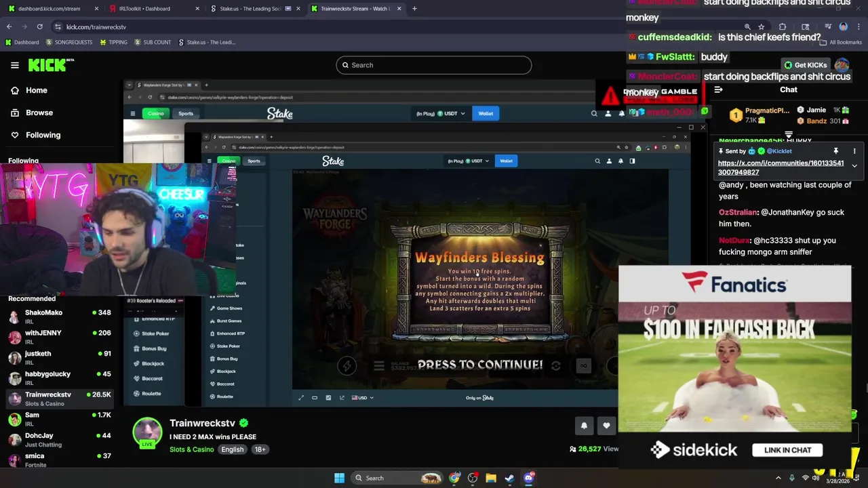Click live stats chart icon below Stake game
Screen dimensions: 868x488
pyautogui.click(x=328, y=398)
